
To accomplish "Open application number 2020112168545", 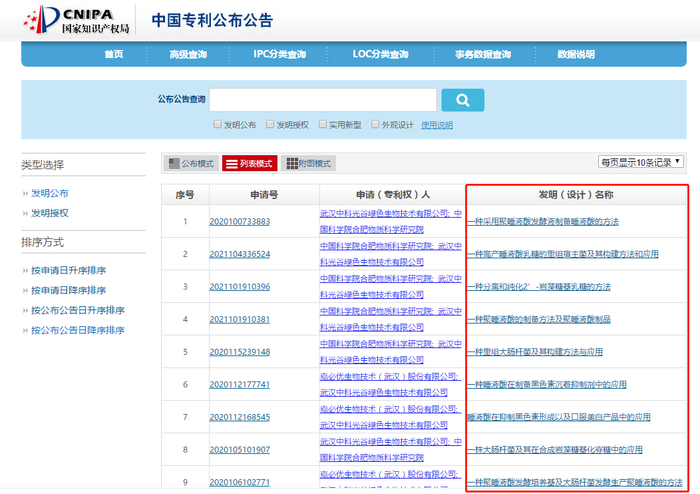I will click(x=240, y=417).
